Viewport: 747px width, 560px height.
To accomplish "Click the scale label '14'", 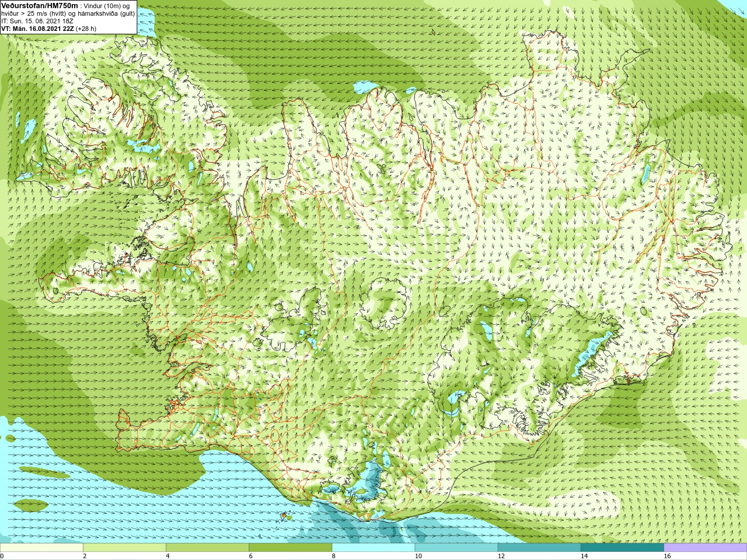I will (584, 556).
